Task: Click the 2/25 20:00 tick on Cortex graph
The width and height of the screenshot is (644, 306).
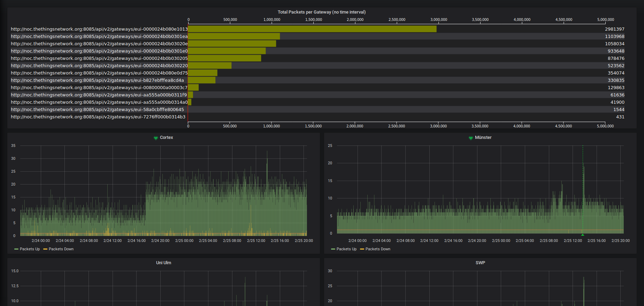Action: click(304, 241)
